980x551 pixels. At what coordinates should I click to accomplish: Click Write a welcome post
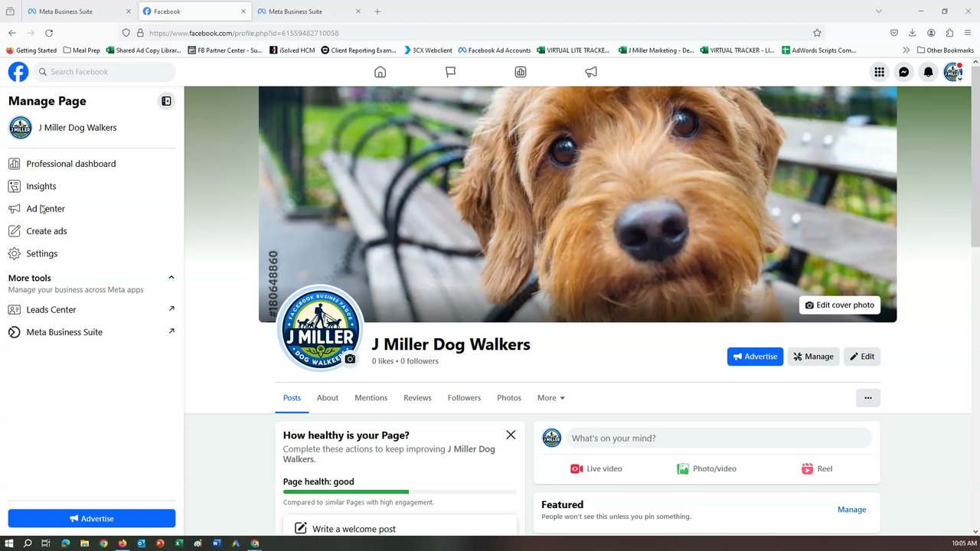click(x=400, y=528)
